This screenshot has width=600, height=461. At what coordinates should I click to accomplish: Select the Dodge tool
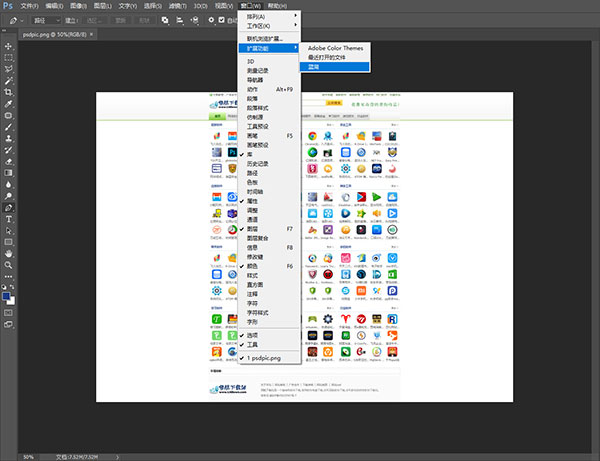[8, 196]
